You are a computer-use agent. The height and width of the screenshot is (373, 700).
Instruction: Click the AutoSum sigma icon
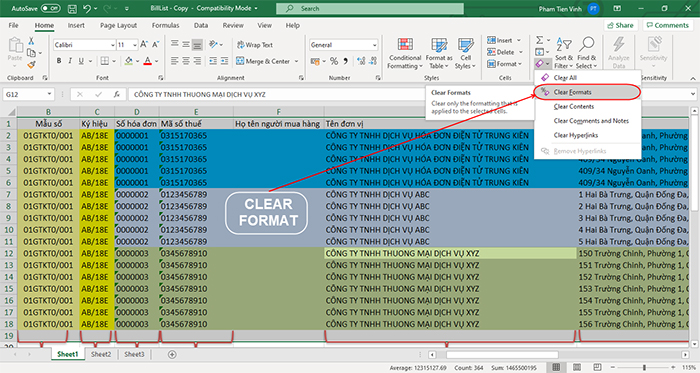tap(539, 40)
